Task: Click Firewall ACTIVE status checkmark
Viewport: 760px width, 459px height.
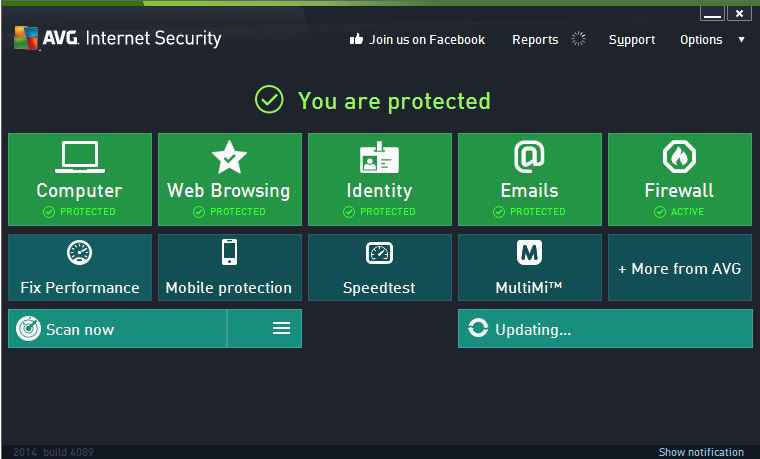Action: pyautogui.click(x=660, y=212)
